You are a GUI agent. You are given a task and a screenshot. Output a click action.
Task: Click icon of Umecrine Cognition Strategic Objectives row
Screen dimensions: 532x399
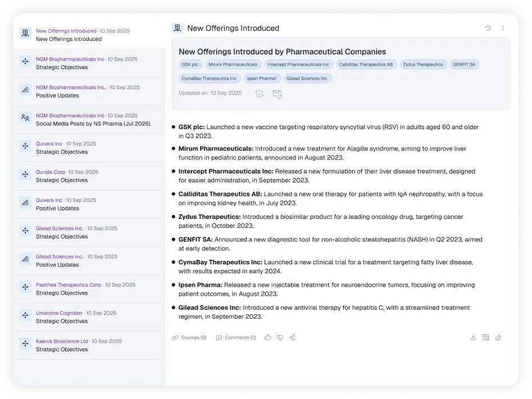[x=25, y=315]
